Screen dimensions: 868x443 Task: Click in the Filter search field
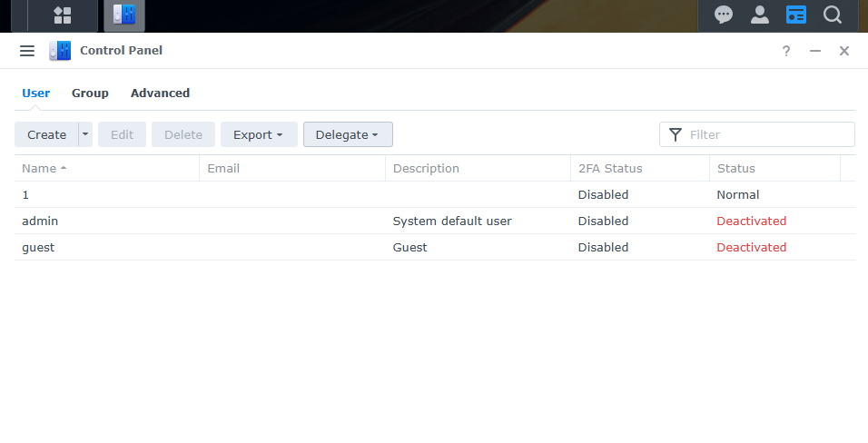click(x=767, y=134)
